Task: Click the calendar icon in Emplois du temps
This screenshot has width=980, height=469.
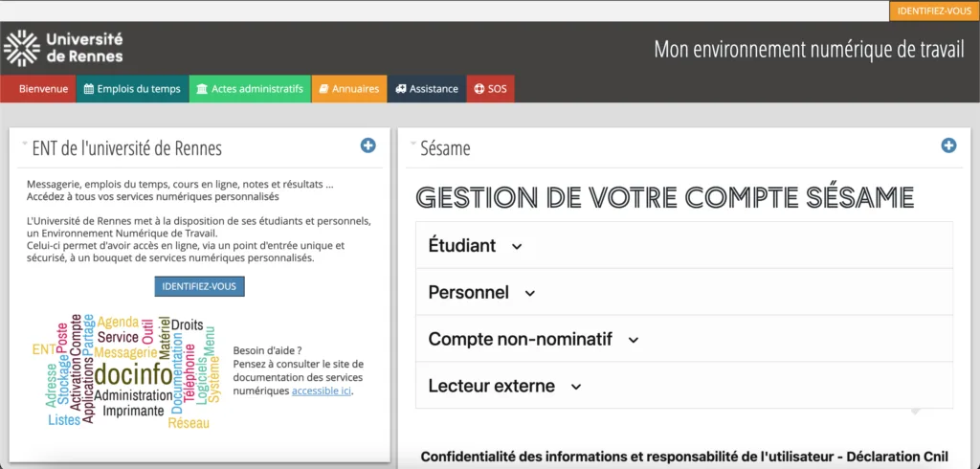Action: pyautogui.click(x=89, y=89)
